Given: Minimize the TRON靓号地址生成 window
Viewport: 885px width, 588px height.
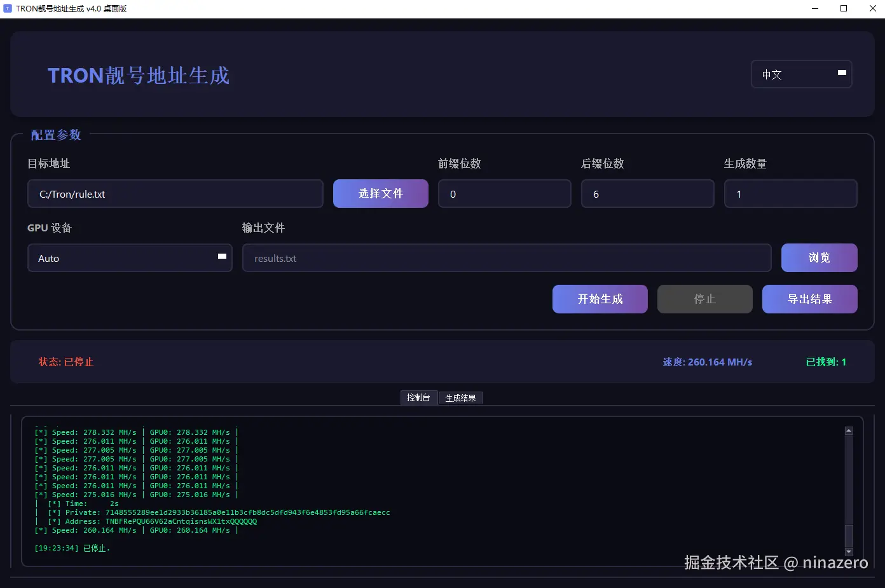Looking at the screenshot, I should 816,8.
